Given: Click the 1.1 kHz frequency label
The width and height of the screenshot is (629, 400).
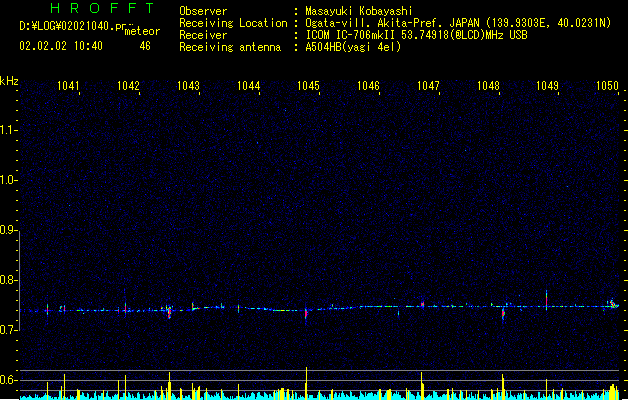Looking at the screenshot, I should pos(8,130).
